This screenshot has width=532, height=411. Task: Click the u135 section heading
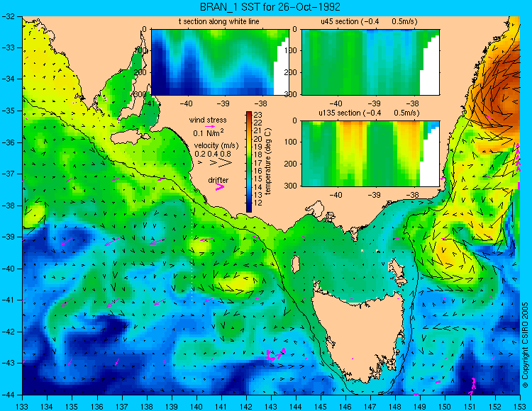coord(369,113)
